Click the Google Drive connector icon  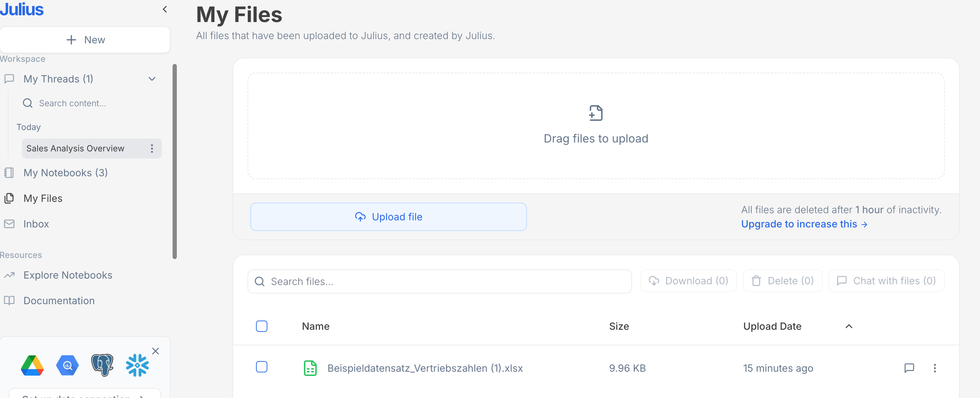coord(32,365)
